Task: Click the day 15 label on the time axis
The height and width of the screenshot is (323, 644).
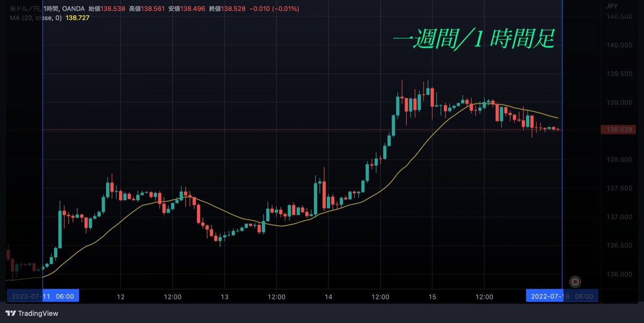Action: pyautogui.click(x=433, y=297)
